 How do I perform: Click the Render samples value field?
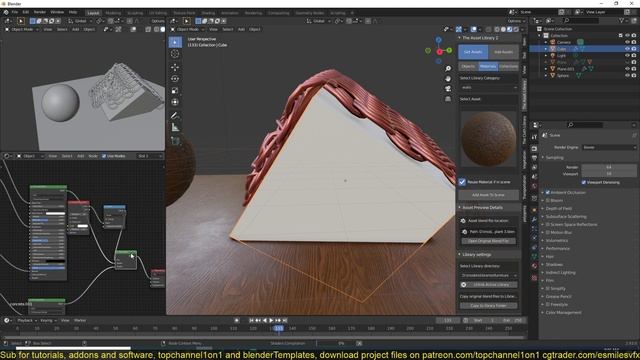coord(609,167)
